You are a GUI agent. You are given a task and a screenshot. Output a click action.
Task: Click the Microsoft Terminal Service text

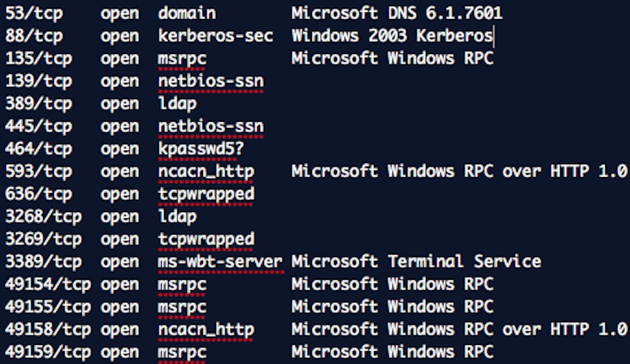(x=417, y=261)
